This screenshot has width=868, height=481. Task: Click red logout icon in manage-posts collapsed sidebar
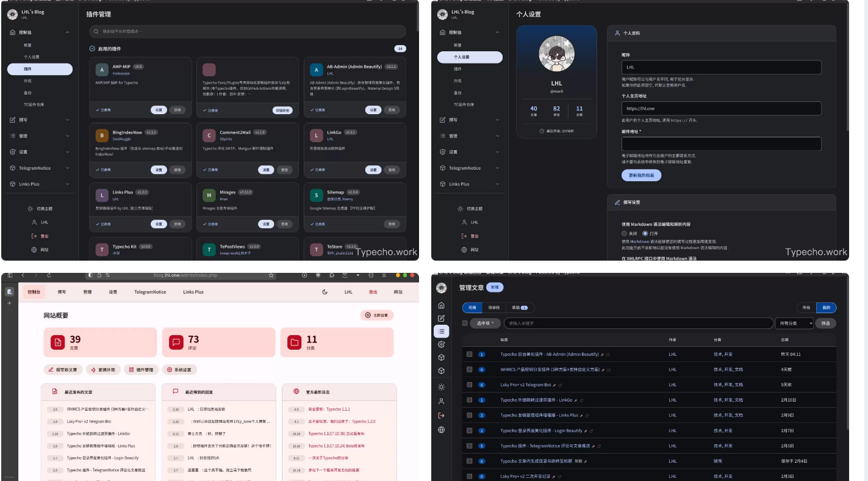click(441, 415)
